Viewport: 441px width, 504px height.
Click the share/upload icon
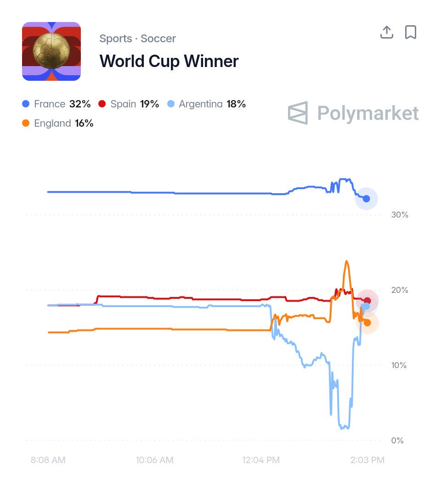click(387, 32)
